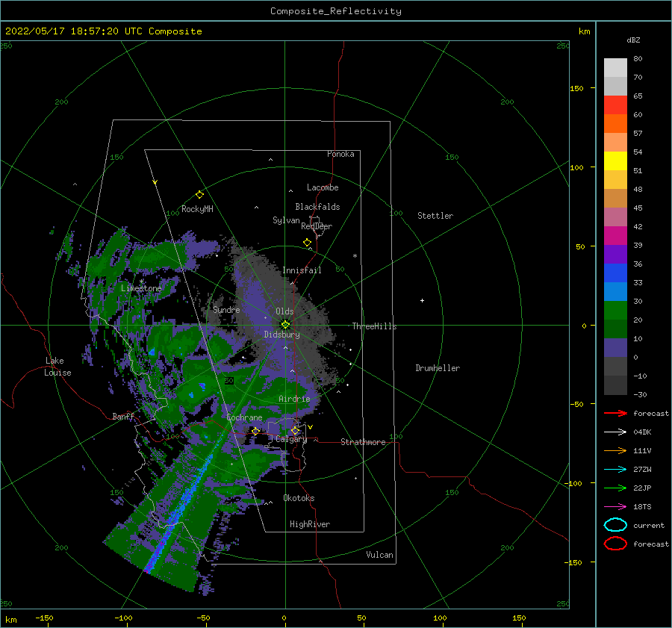Click the Drumheller label

point(438,368)
